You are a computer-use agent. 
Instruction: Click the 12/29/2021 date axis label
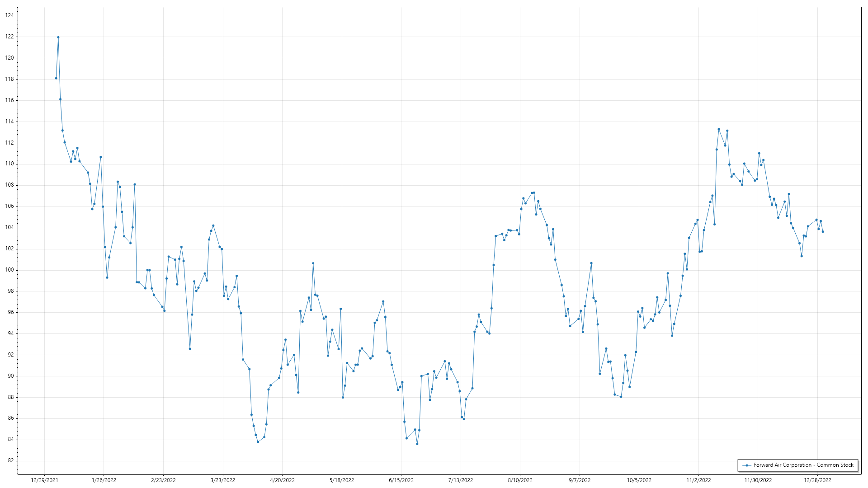pyautogui.click(x=44, y=480)
